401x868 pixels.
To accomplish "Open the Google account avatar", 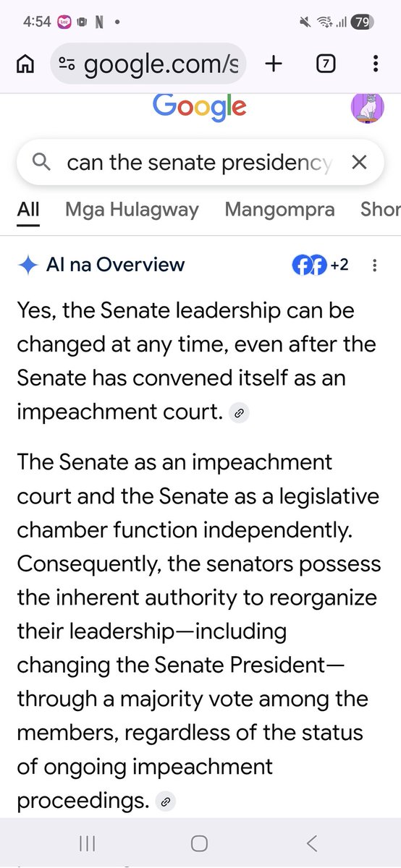I will [x=368, y=108].
